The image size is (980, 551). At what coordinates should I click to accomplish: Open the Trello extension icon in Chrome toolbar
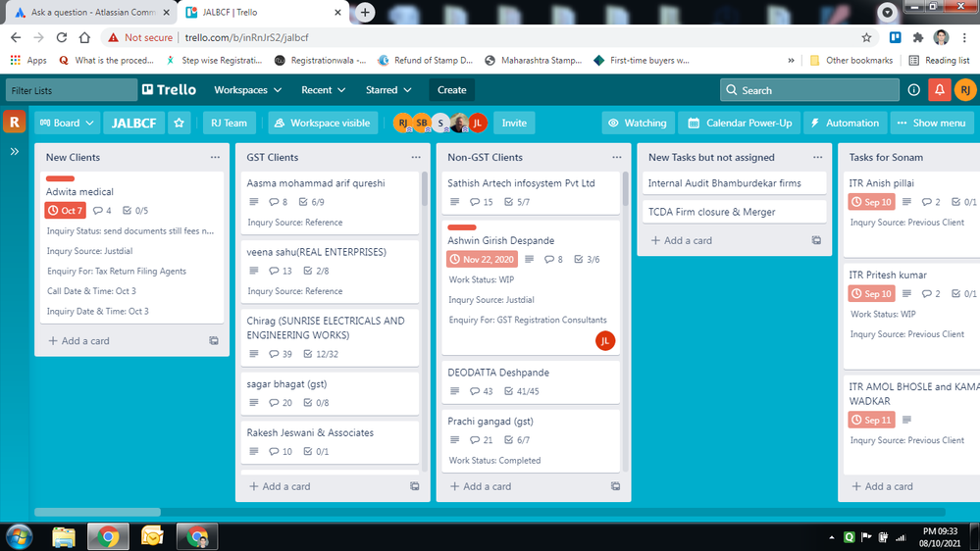coord(895,37)
